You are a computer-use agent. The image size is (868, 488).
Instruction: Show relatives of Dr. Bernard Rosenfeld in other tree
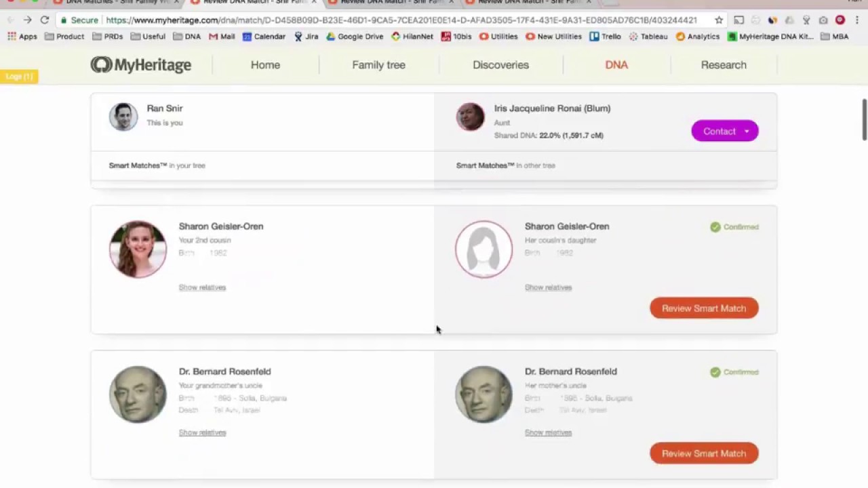(x=548, y=432)
